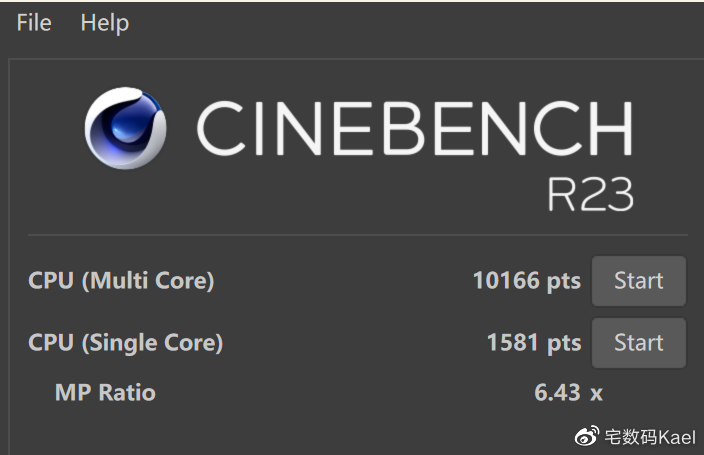704x455 pixels.
Task: Open the Help menu
Action: (105, 23)
